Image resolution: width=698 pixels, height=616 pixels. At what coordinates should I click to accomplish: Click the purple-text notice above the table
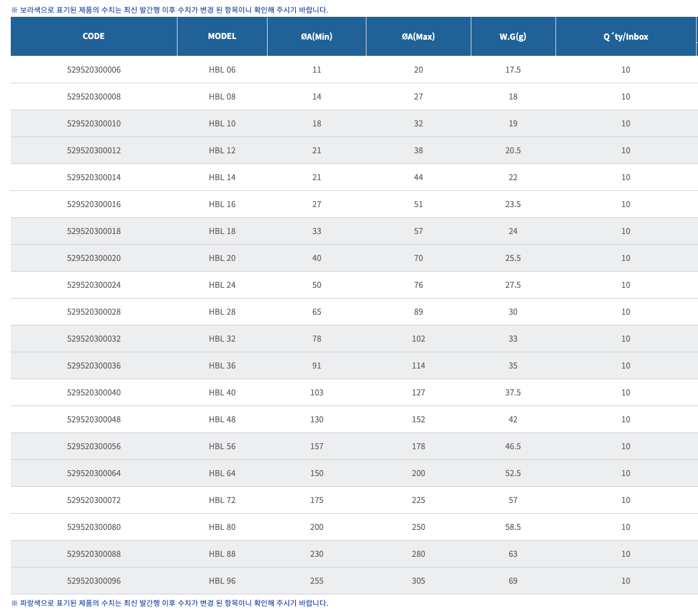coord(169,10)
